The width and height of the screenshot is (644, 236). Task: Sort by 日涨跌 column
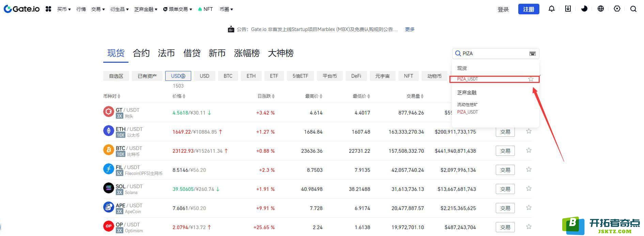pos(266,96)
